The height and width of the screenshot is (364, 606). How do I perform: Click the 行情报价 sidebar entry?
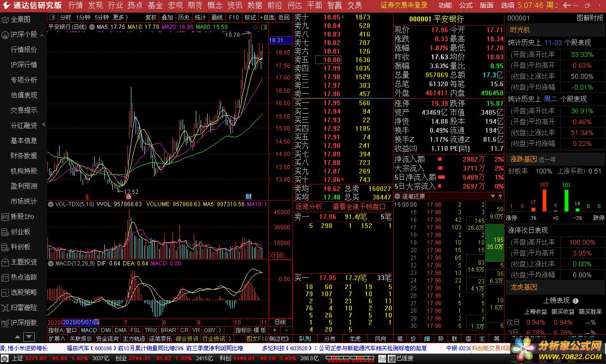[x=24, y=50]
